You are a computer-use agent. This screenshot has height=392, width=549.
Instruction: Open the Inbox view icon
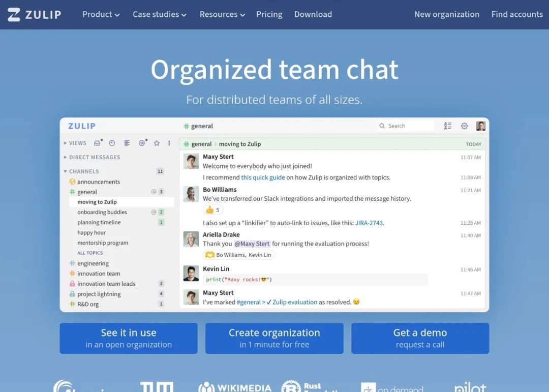click(x=98, y=142)
